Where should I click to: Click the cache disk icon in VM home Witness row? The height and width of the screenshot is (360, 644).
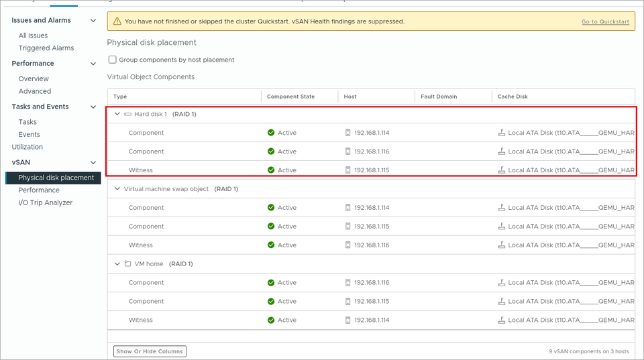[x=502, y=320]
